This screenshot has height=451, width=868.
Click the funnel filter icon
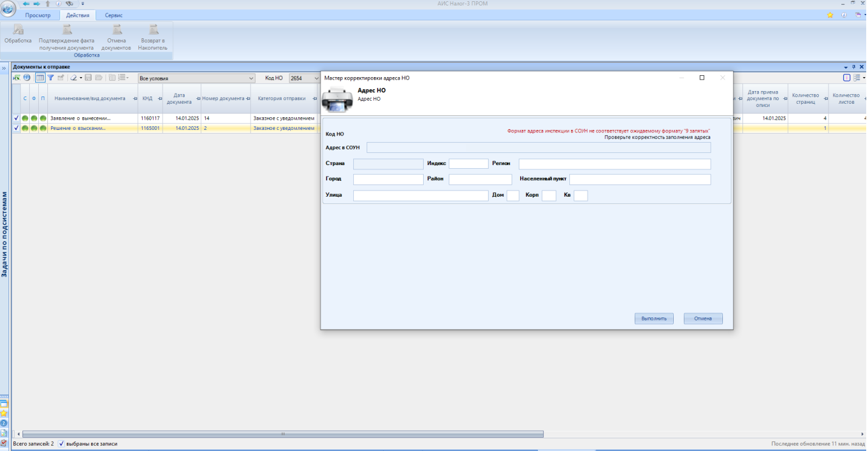click(51, 78)
